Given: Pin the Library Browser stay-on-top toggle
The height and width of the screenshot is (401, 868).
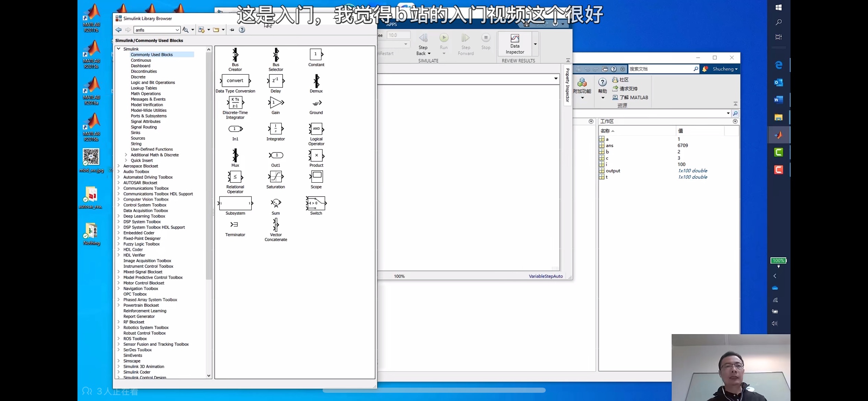Looking at the screenshot, I should [x=232, y=30].
